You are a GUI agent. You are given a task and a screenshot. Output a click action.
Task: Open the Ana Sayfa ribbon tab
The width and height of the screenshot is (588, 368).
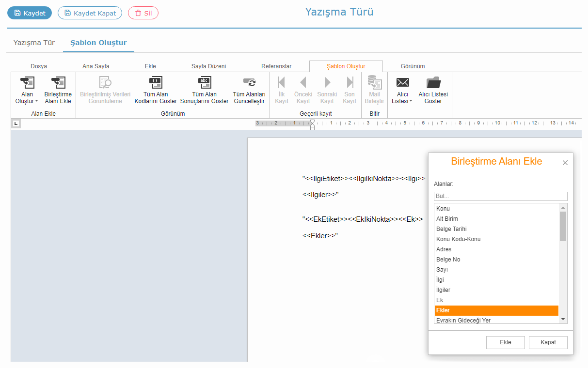tap(96, 66)
